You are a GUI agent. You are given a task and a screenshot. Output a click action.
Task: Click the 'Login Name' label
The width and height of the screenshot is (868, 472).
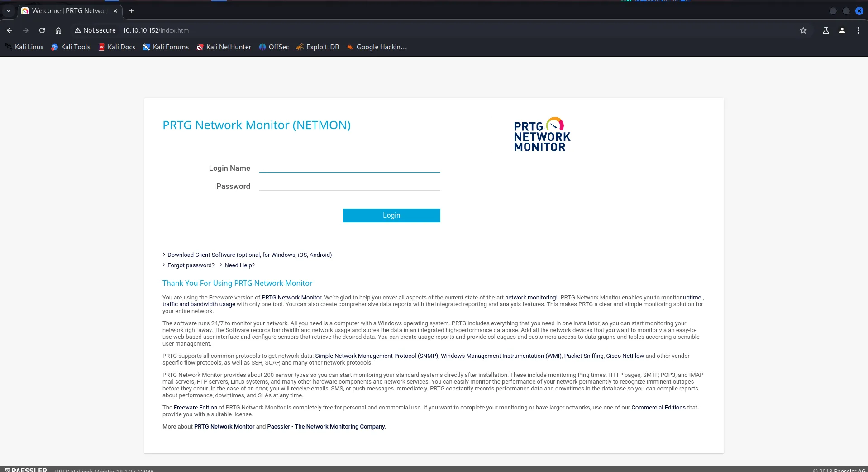coord(229,168)
